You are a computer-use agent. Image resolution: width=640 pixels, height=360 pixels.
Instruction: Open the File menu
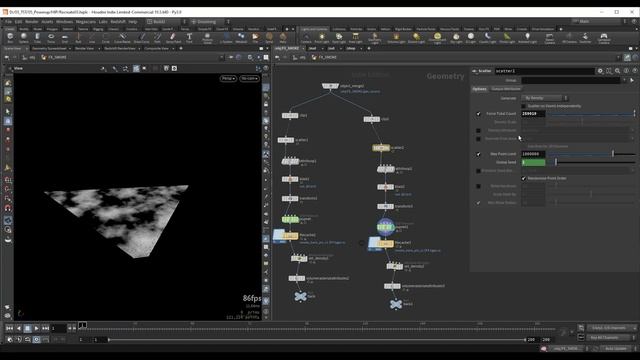point(8,22)
